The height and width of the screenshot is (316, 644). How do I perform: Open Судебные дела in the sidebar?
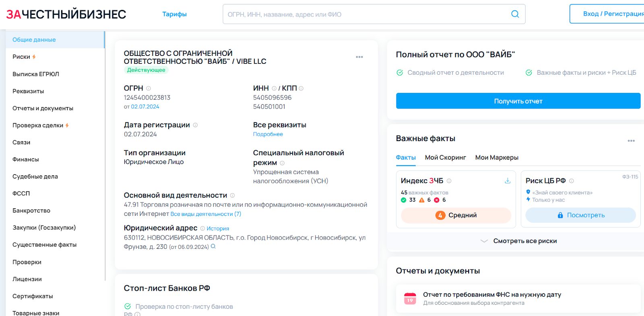35,176
